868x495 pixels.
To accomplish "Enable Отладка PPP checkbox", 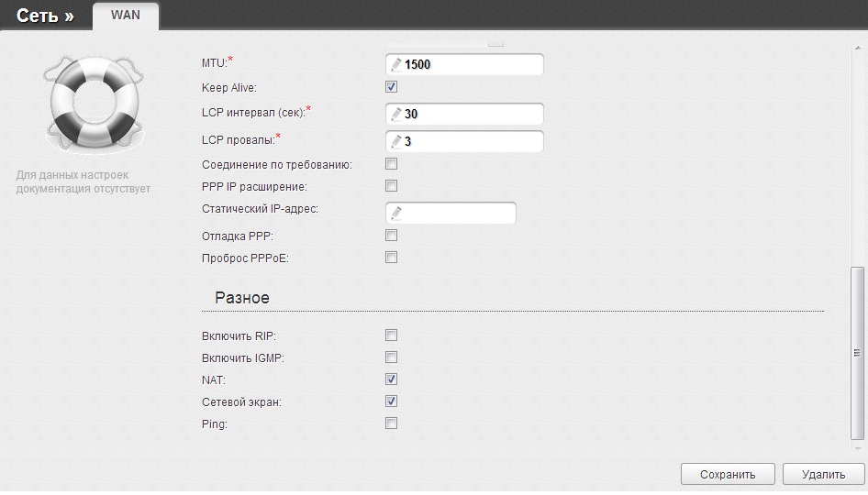I will (391, 236).
